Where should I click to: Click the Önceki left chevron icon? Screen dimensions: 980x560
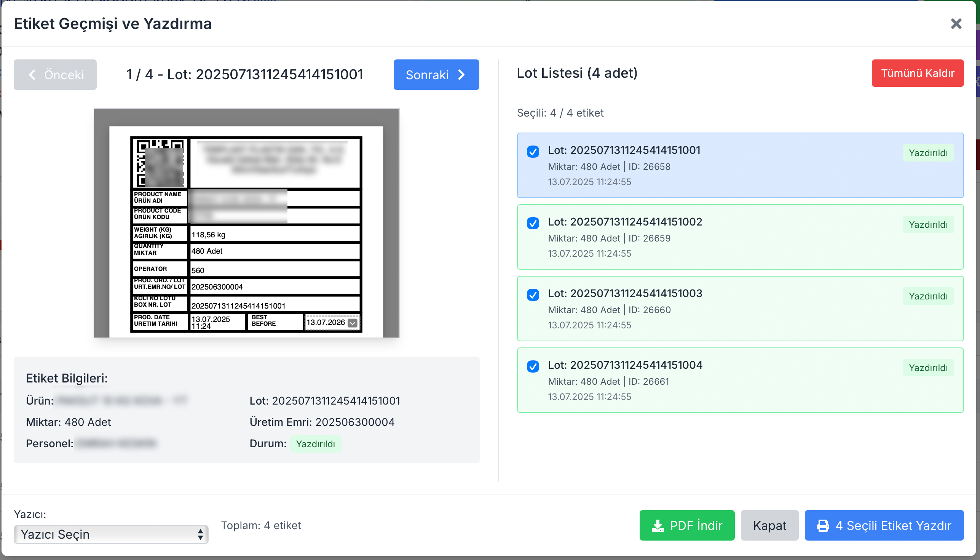point(32,75)
